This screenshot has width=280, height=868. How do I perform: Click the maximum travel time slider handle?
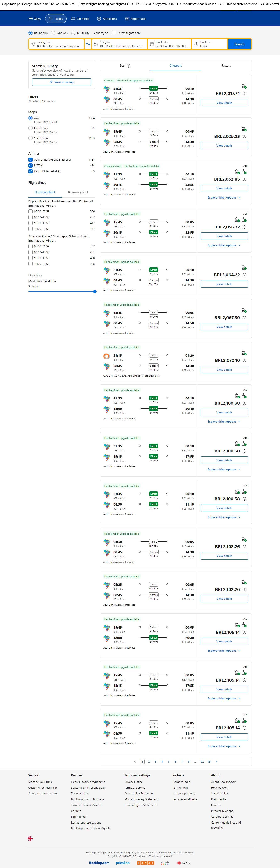coord(95,292)
